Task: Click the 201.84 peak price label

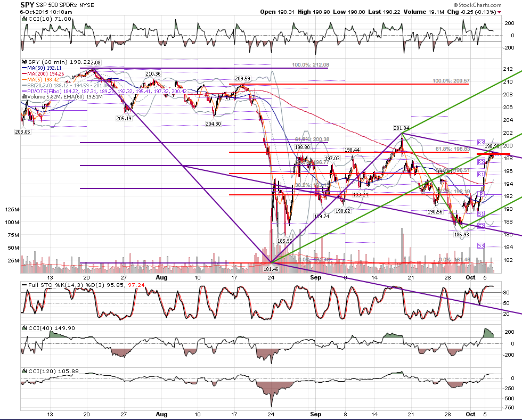Action: click(x=401, y=128)
